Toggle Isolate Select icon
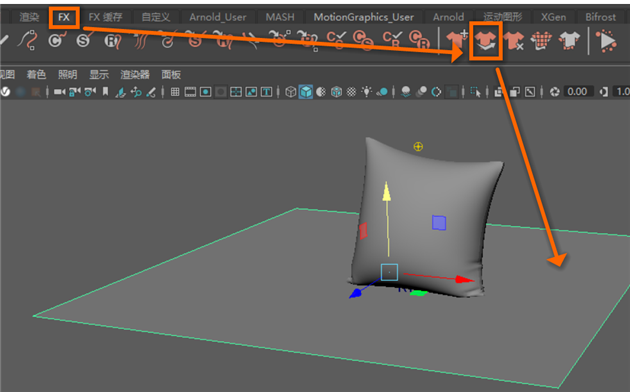This screenshot has height=392, width=630. [x=476, y=92]
